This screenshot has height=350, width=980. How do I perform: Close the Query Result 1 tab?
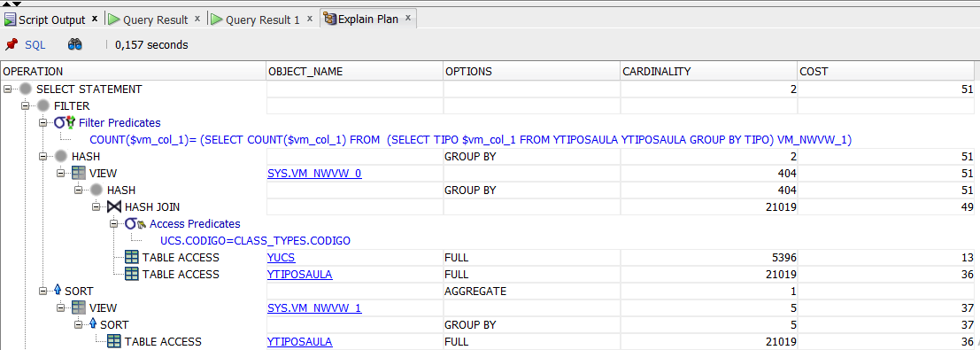pos(309,19)
